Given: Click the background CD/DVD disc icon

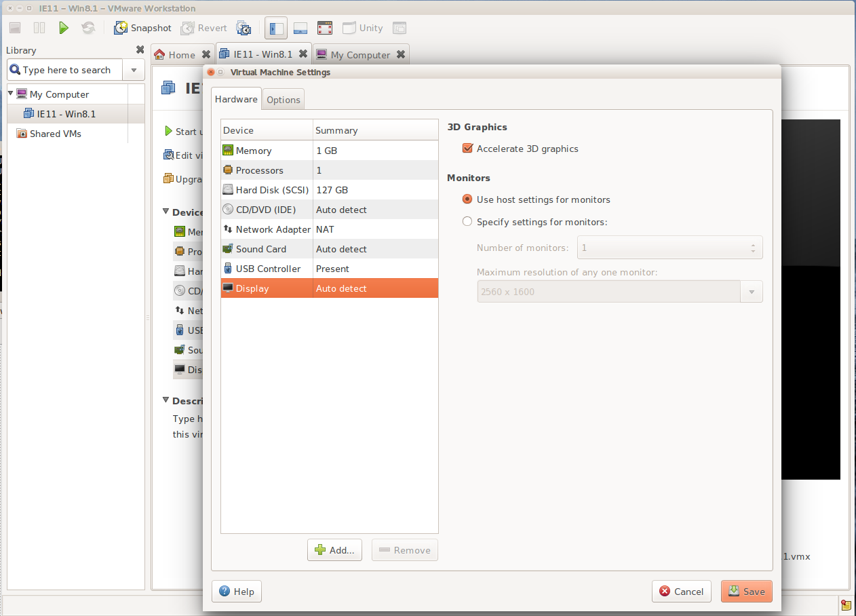Looking at the screenshot, I should 180,291.
